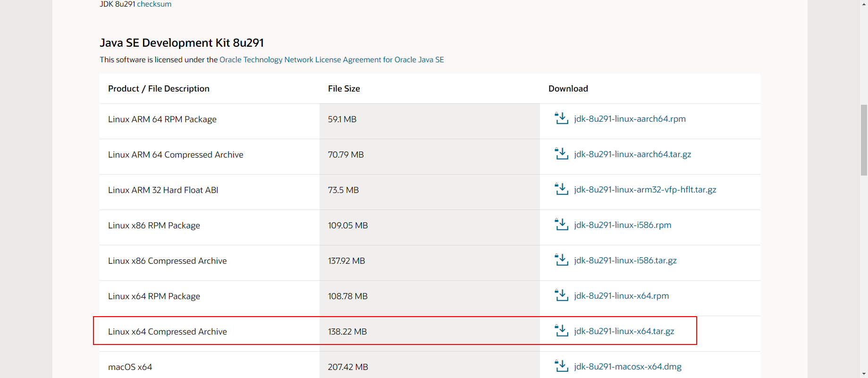Open the JDK 8u291 checksum link
This screenshot has width=868, height=378.
(154, 4)
